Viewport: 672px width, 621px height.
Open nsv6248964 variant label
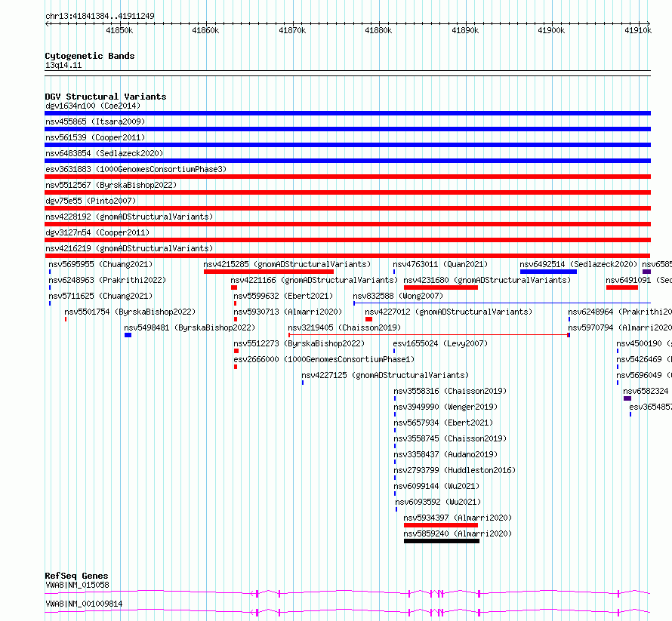pos(620,312)
